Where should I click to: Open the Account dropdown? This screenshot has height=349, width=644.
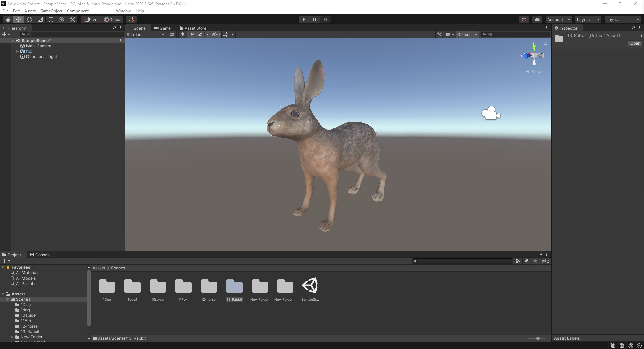click(558, 19)
